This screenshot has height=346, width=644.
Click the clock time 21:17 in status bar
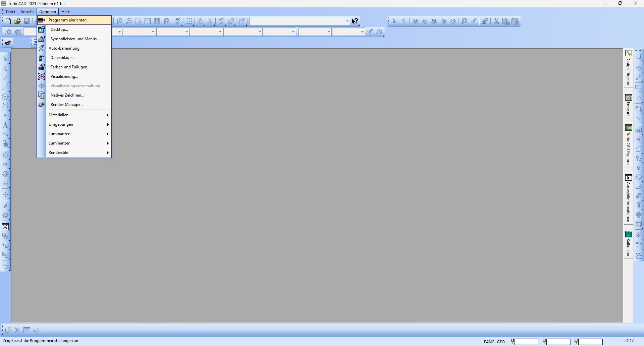[629, 341]
